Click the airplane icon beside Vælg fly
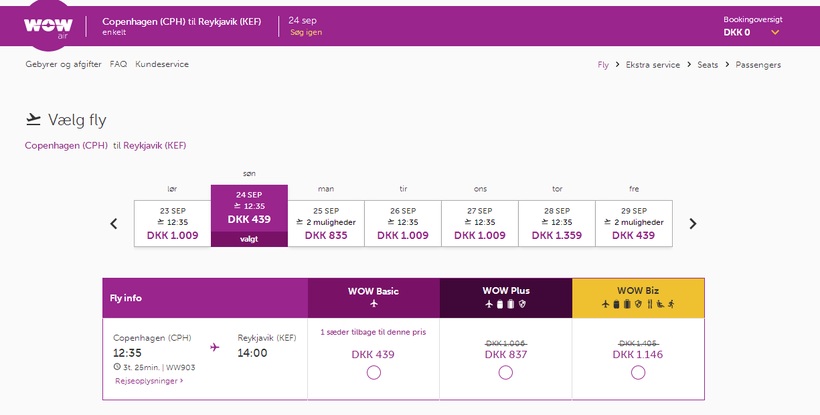820x415 pixels. click(34, 120)
